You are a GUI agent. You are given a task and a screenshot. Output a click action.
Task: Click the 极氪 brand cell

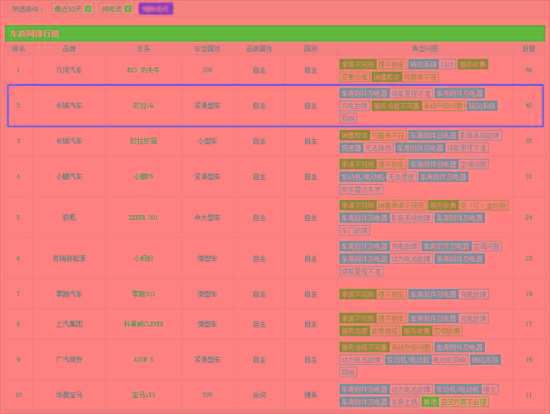click(x=69, y=218)
